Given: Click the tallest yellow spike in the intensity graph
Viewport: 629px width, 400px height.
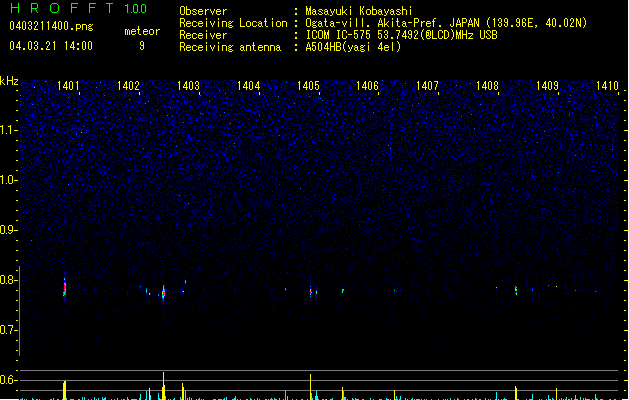Looking at the screenshot, I should (x=163, y=386).
